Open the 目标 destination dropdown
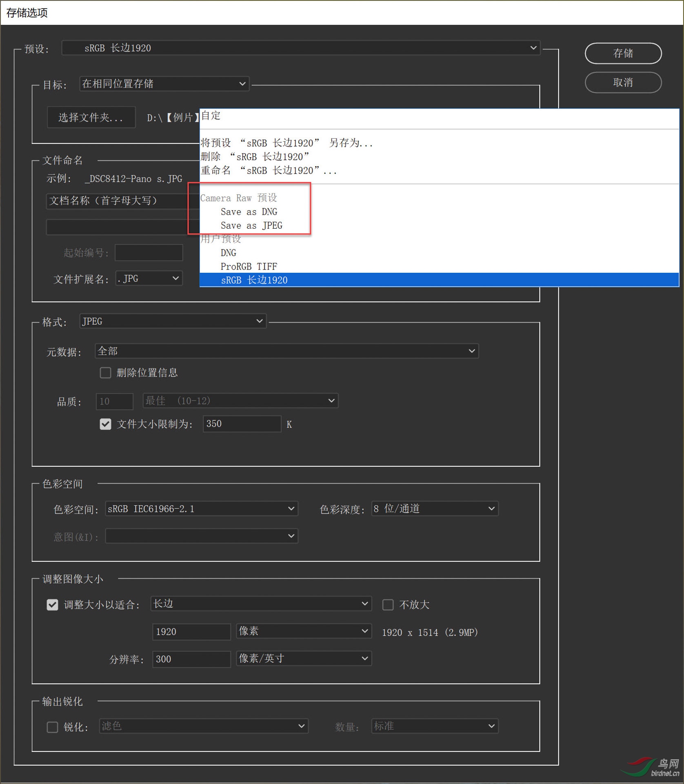Viewport: 684px width, 784px height. pos(163,83)
